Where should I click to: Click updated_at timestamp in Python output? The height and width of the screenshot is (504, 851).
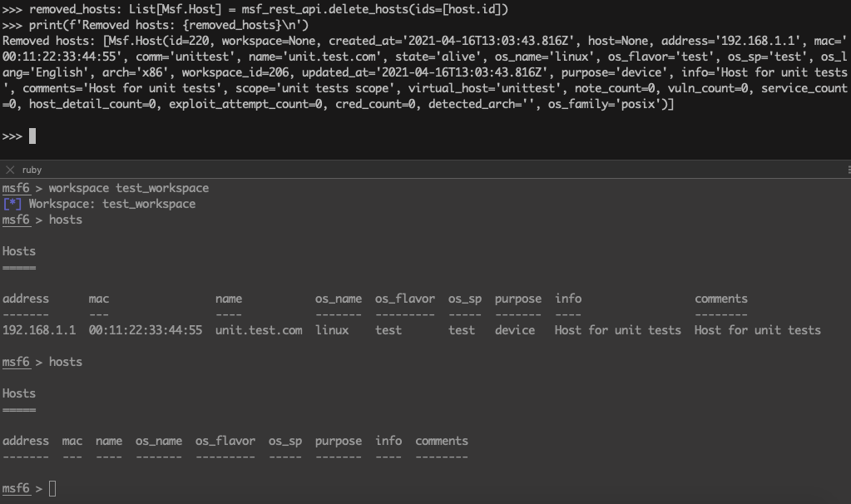424,72
